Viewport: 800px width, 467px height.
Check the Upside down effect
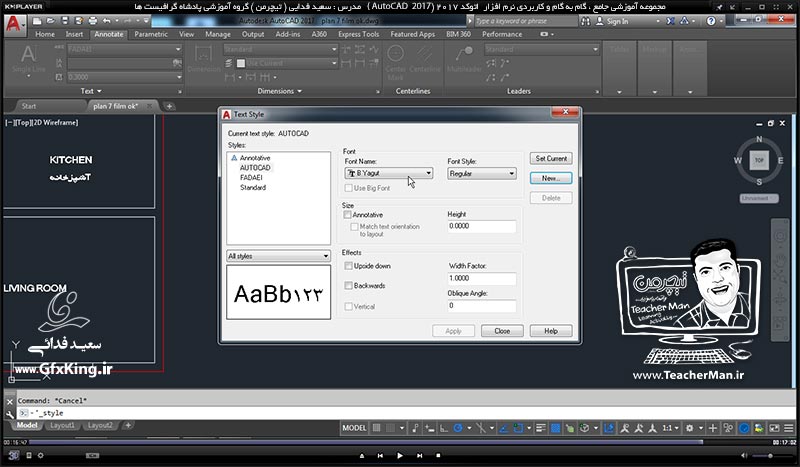point(348,266)
